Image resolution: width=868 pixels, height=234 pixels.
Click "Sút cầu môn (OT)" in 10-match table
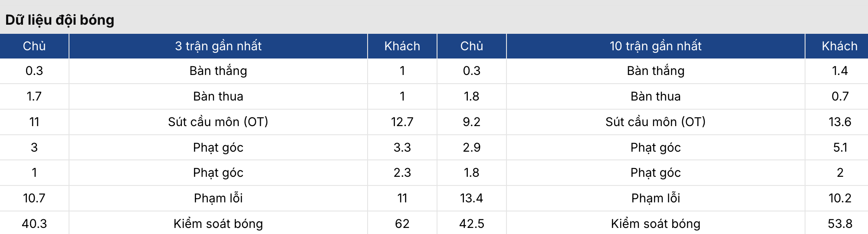click(655, 122)
